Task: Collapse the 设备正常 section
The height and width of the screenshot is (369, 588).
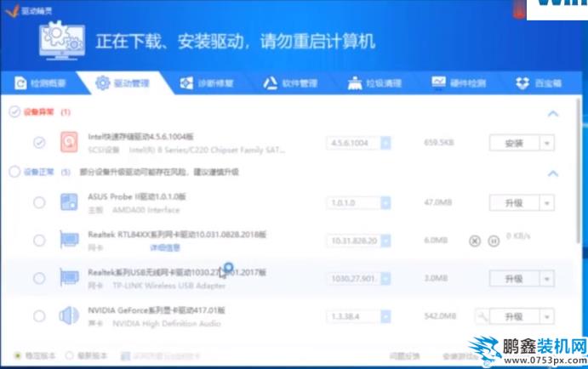Action: [553, 173]
